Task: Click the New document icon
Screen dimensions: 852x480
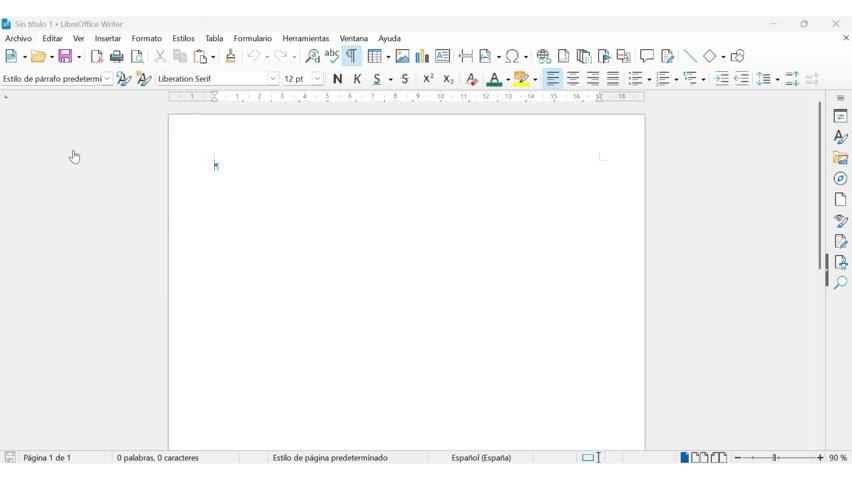Action: pos(11,56)
